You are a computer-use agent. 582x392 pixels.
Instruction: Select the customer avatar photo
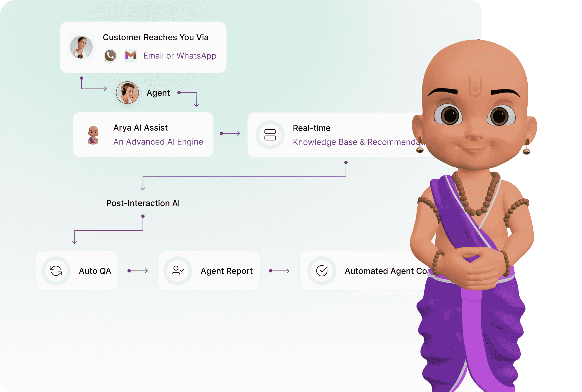(81, 47)
